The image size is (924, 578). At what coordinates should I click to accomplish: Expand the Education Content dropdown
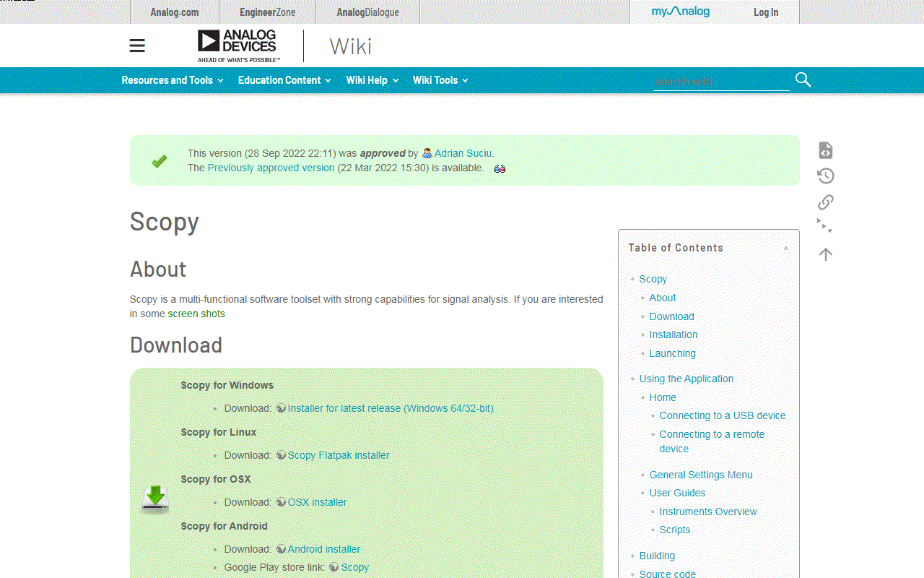[x=284, y=80]
